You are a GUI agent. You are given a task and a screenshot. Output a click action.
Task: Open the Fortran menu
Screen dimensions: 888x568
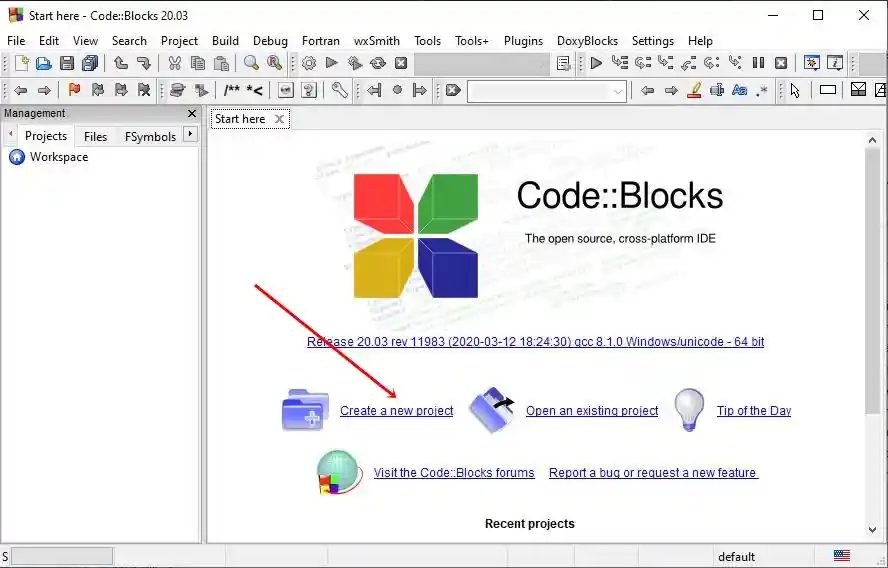click(x=321, y=41)
